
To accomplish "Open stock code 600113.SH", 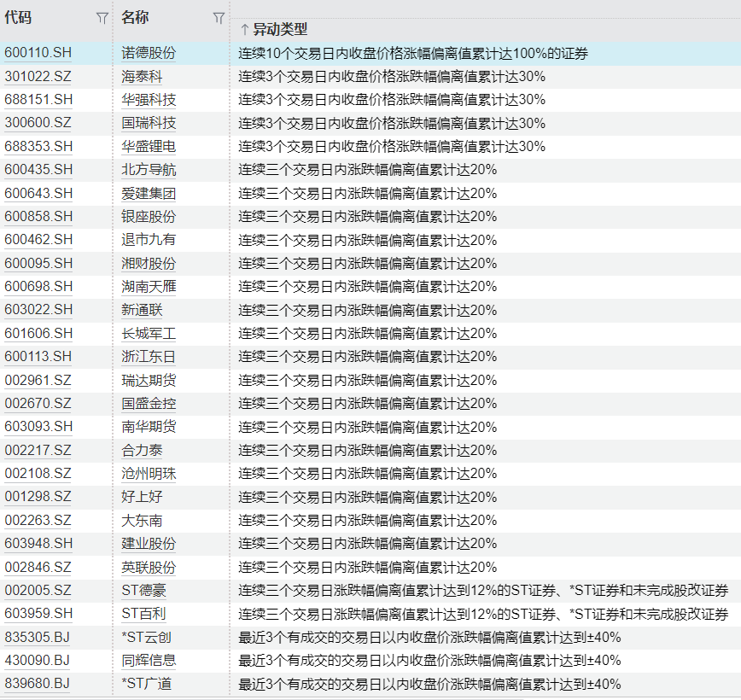I will (38, 356).
